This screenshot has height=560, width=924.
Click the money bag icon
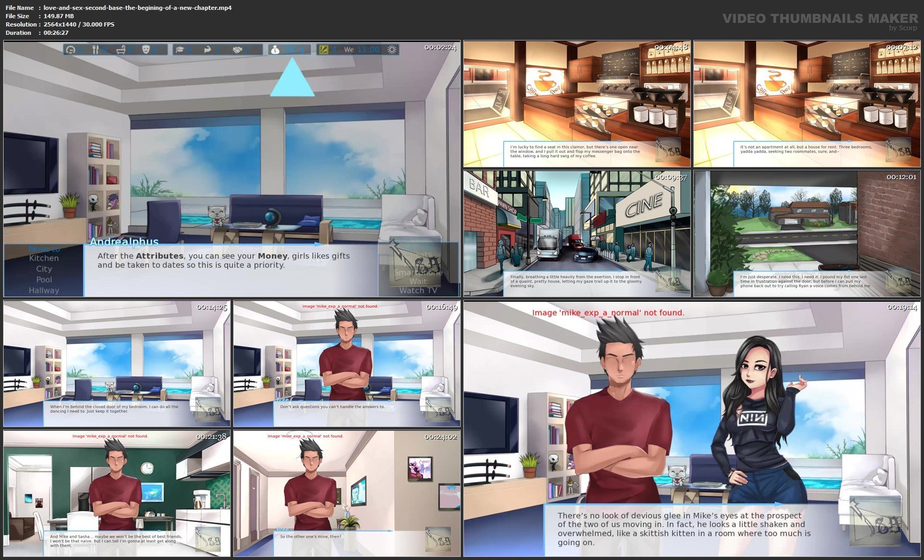coord(275,50)
